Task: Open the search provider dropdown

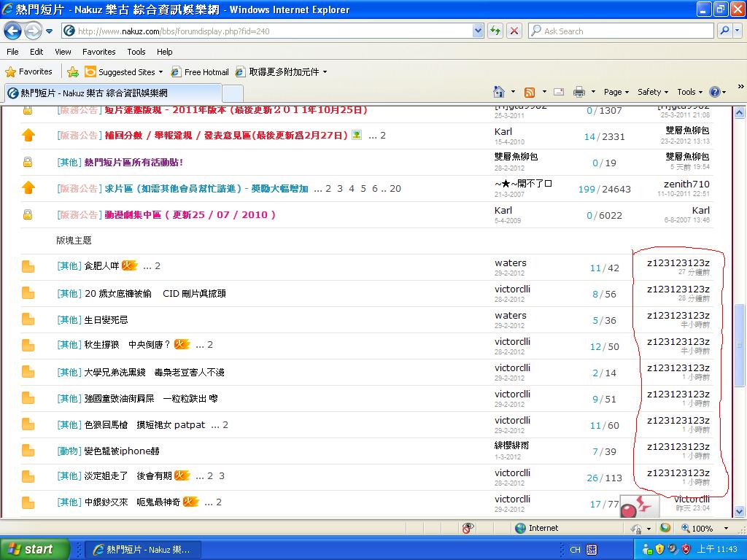Action: 737,31
